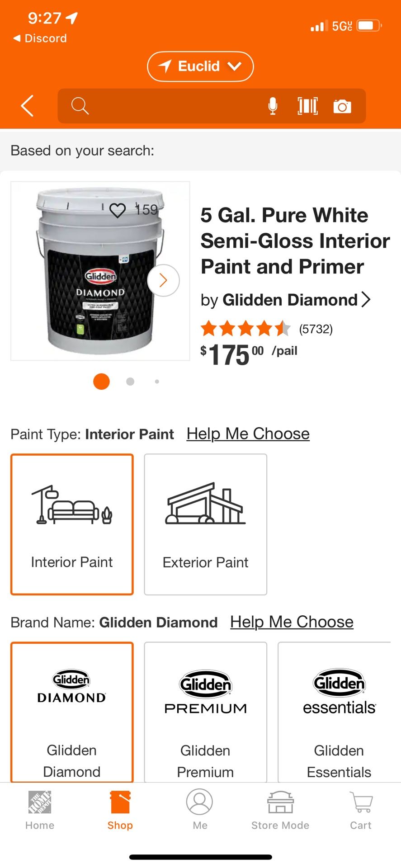Go to Home tab logo
Screen dimensions: 401x868
click(x=40, y=810)
